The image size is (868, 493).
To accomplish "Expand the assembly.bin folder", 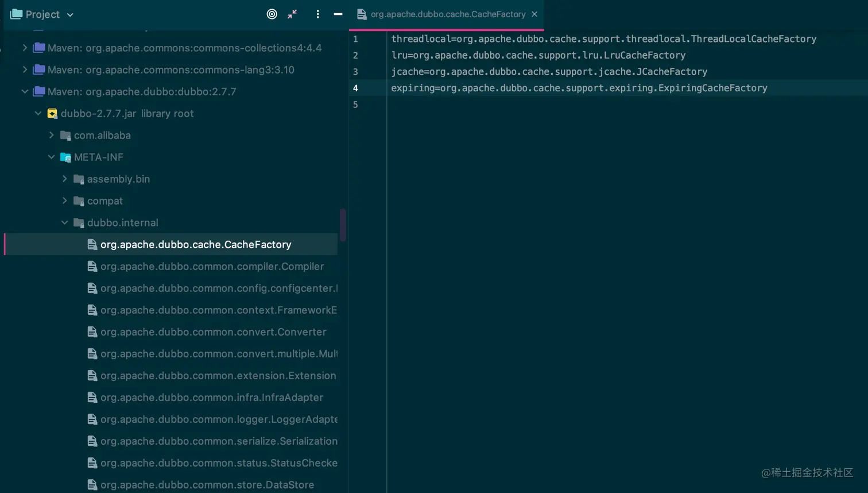I will 65,179.
